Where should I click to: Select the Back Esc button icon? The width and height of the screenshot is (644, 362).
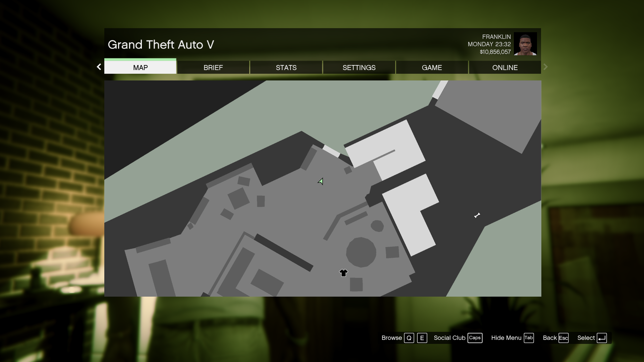[563, 338]
